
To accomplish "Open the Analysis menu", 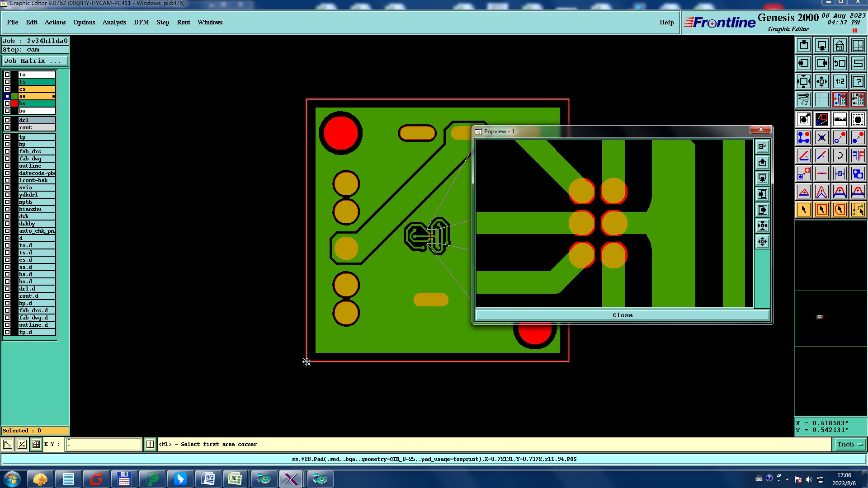I will pos(114,23).
